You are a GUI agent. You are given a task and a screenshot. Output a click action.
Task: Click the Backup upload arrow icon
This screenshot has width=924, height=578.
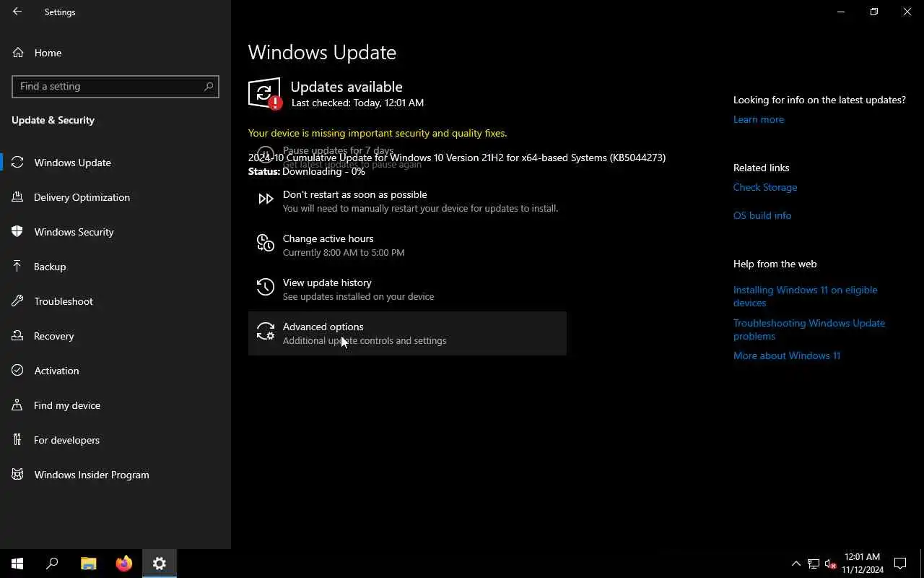pos(18,267)
